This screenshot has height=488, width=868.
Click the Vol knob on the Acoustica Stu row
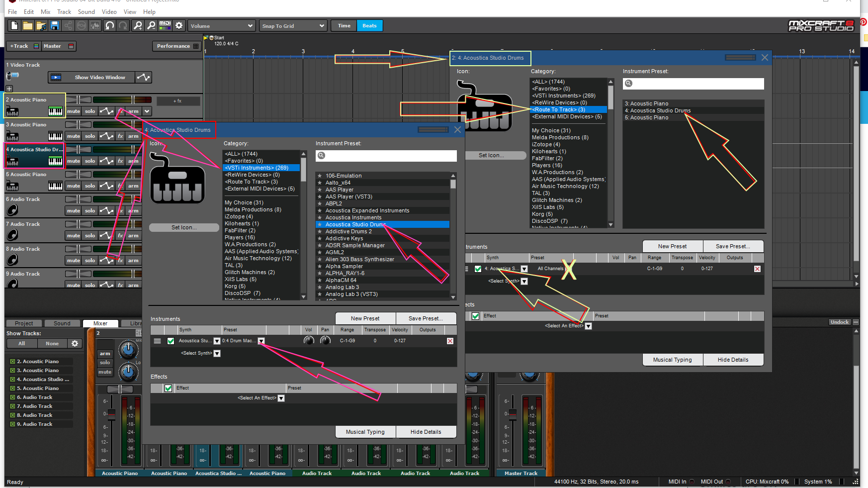309,341
